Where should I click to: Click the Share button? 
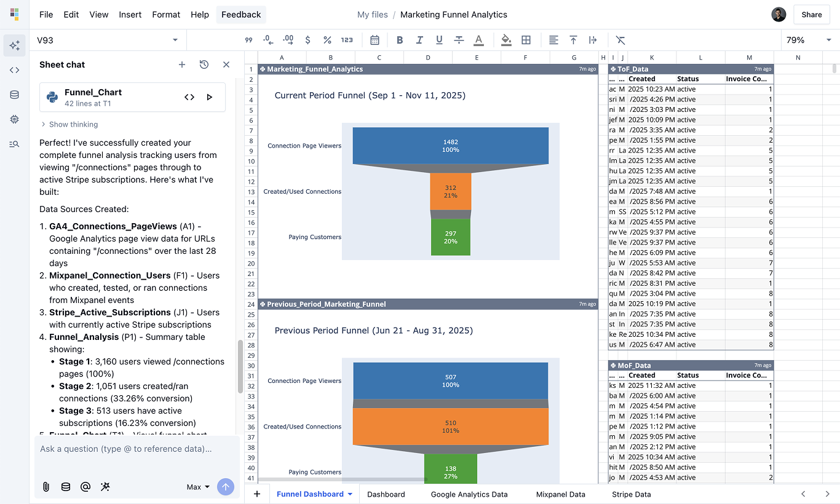811,14
